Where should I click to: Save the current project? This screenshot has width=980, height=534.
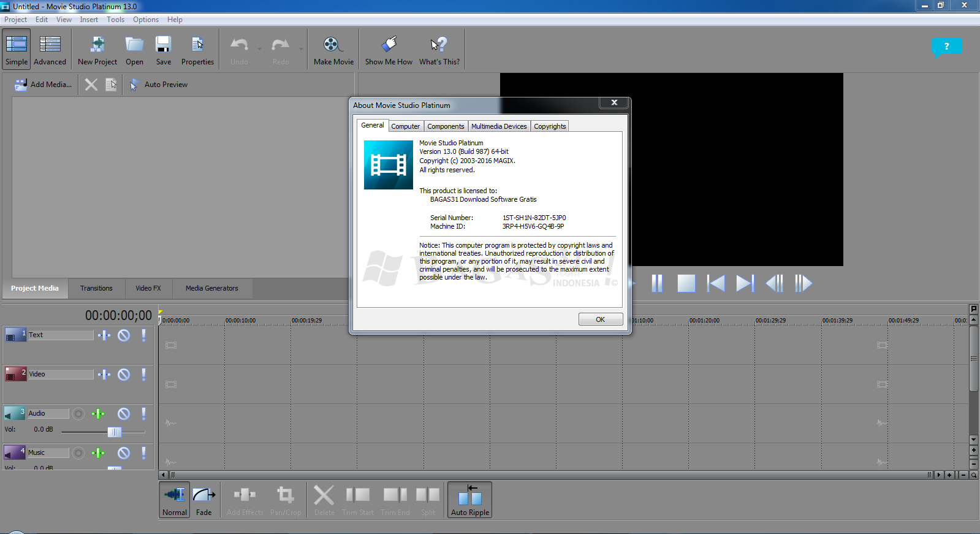[164, 50]
